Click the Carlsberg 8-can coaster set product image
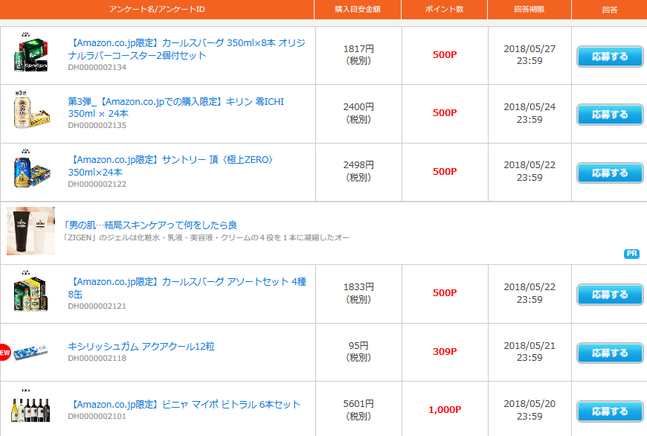The height and width of the screenshot is (436, 647). [31, 54]
